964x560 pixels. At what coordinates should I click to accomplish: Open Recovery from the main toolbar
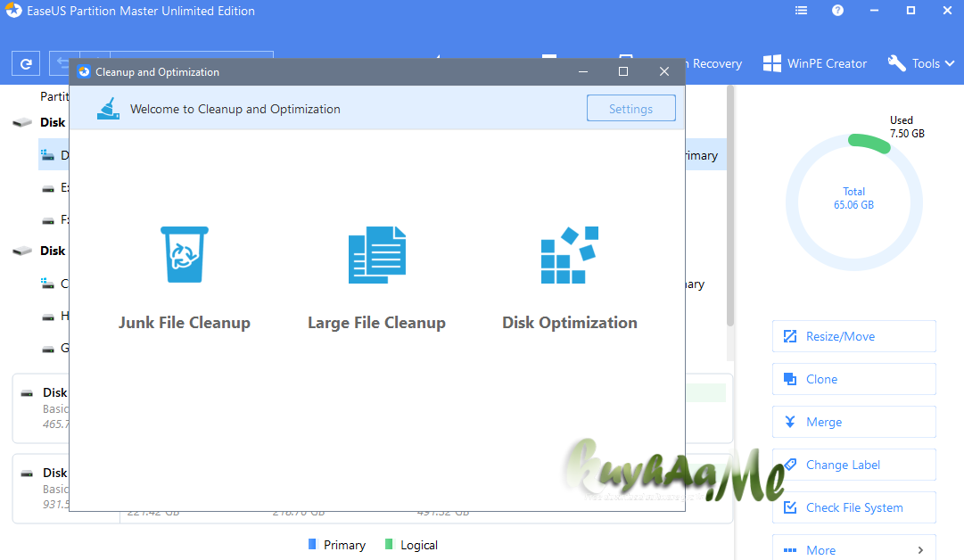coord(714,63)
